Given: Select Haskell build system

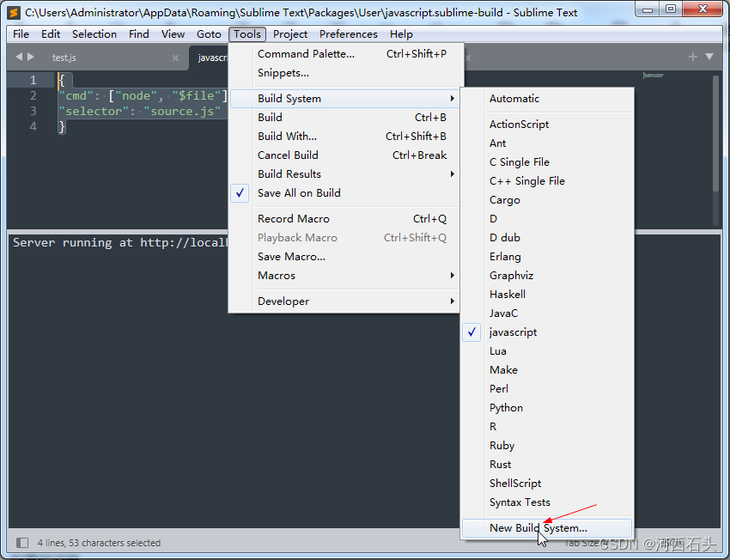Looking at the screenshot, I should tap(548, 295).
